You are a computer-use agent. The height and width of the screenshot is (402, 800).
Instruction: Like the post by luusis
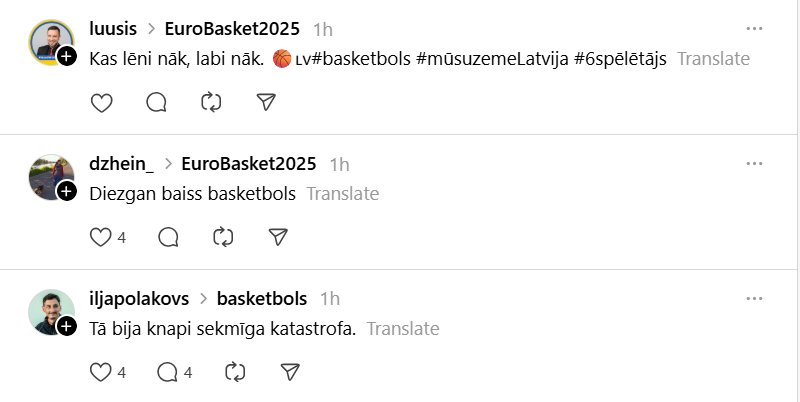pyautogui.click(x=101, y=102)
